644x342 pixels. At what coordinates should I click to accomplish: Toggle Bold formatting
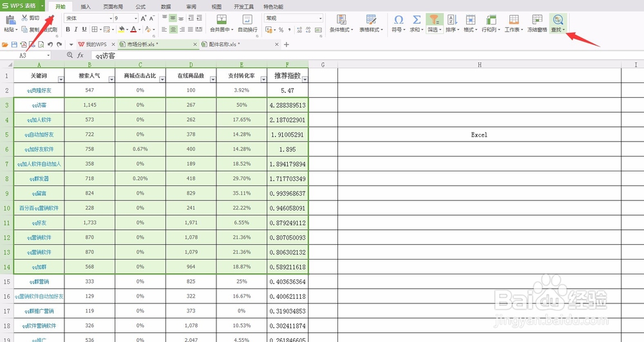pyautogui.click(x=68, y=30)
